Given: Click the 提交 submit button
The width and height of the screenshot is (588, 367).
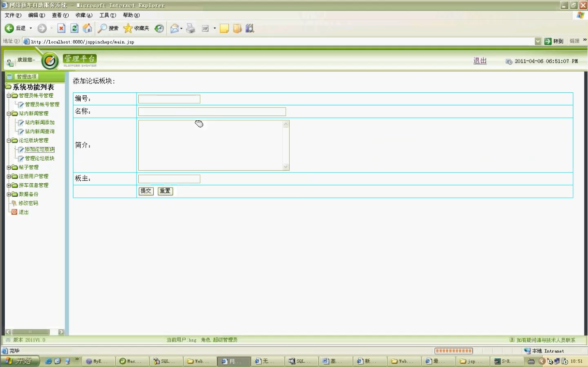Looking at the screenshot, I should point(146,191).
